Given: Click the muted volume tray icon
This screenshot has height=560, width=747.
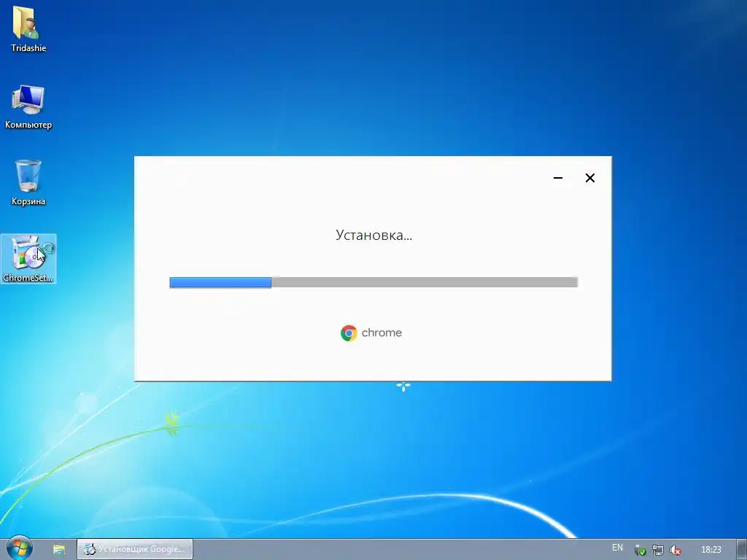Looking at the screenshot, I should pos(675,550).
